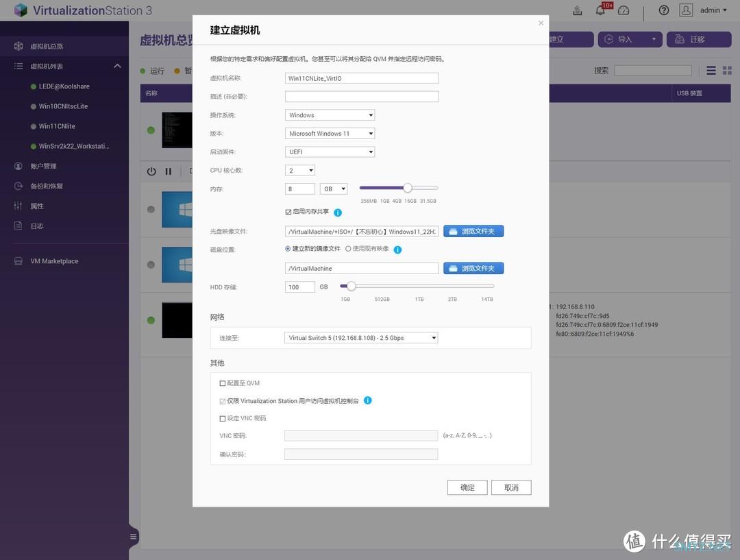Open the Virtual Switch 5 network dropdown
The width and height of the screenshot is (740, 560).
(361, 338)
